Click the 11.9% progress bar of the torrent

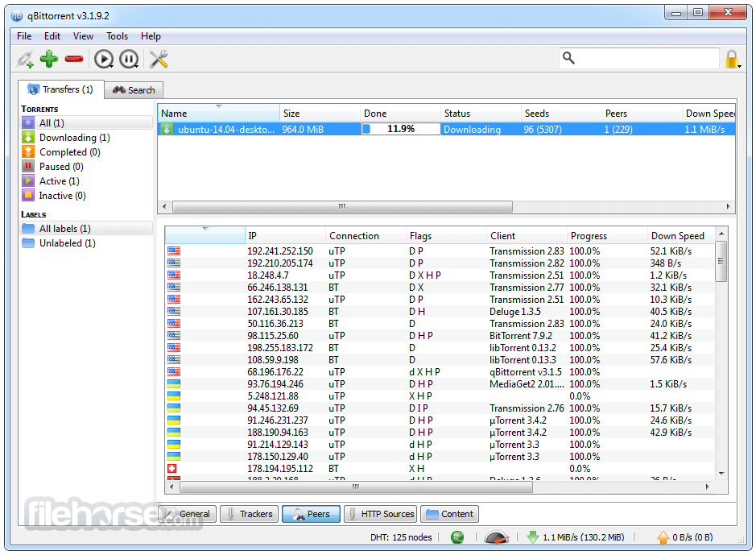[401, 129]
